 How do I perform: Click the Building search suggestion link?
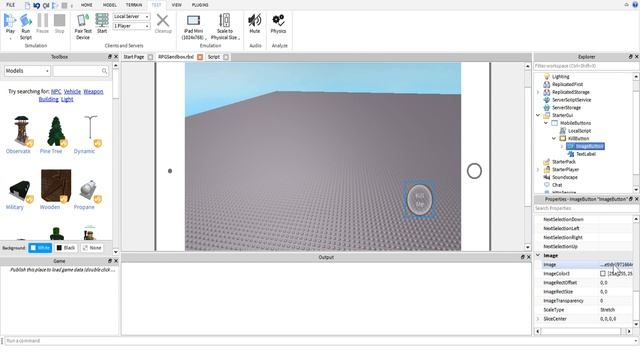tap(49, 99)
